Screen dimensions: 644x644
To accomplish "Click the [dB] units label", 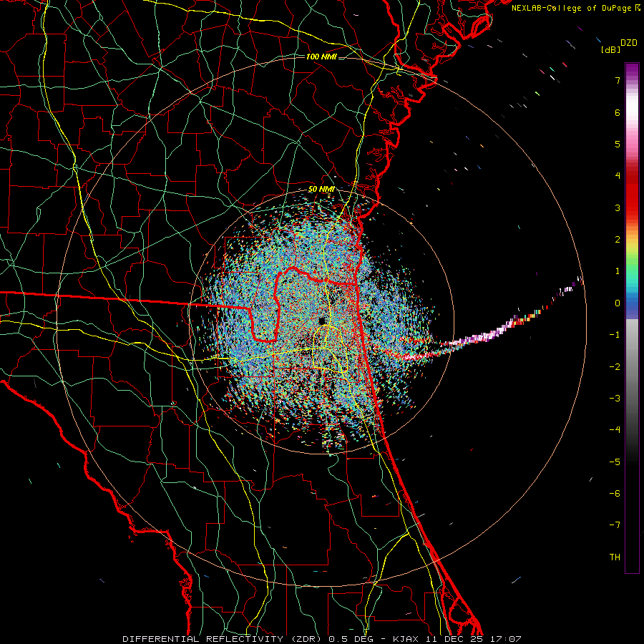I will pyautogui.click(x=610, y=50).
